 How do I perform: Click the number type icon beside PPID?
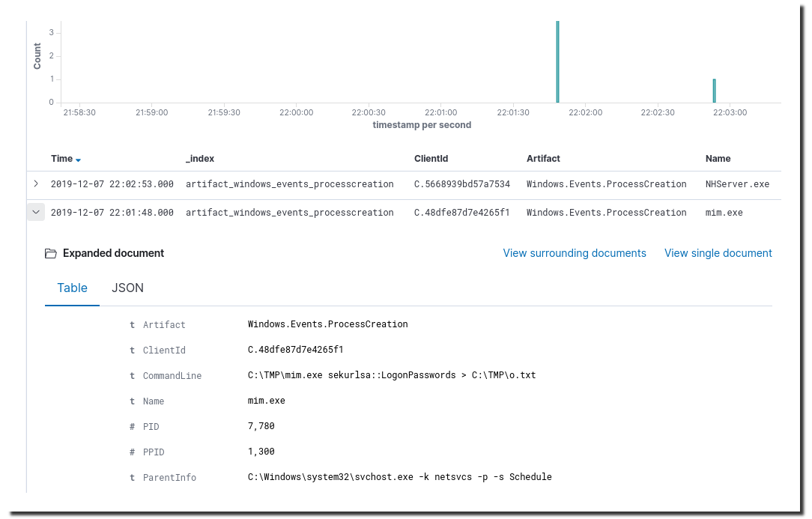(133, 452)
